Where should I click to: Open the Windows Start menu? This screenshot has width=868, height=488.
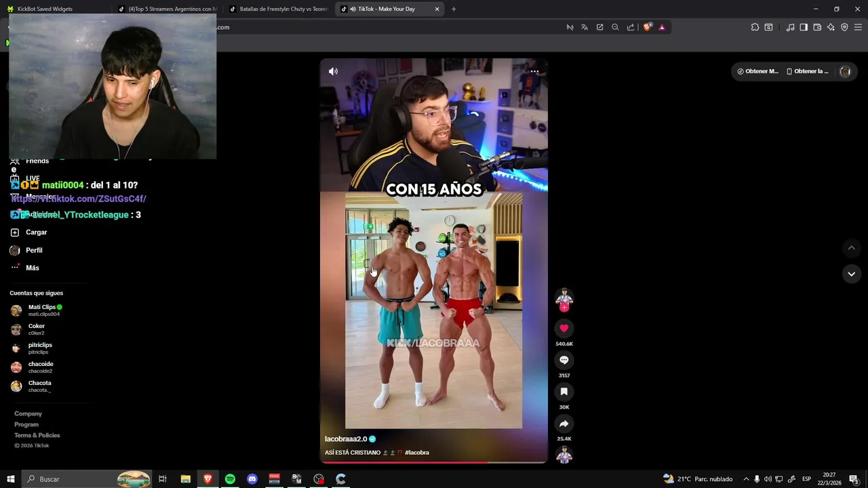point(11,479)
